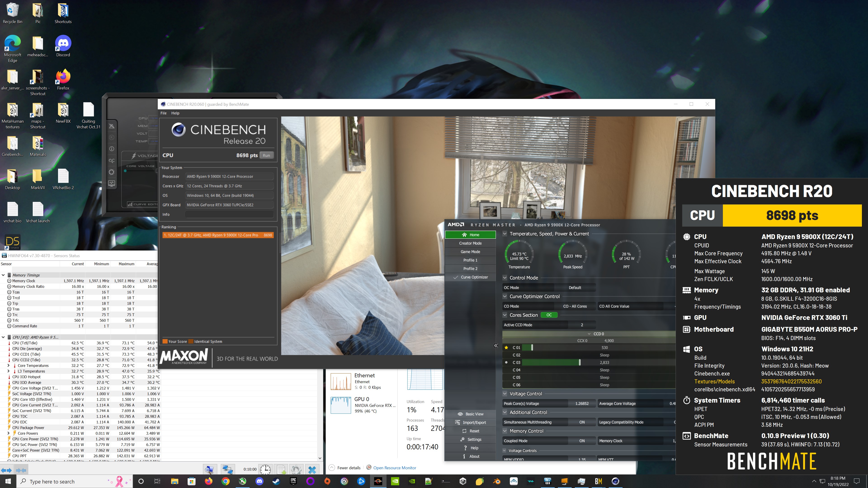The height and width of the screenshot is (488, 868).
Task: Collapse Voltage Control section in Ryzen Master
Action: 505,393
